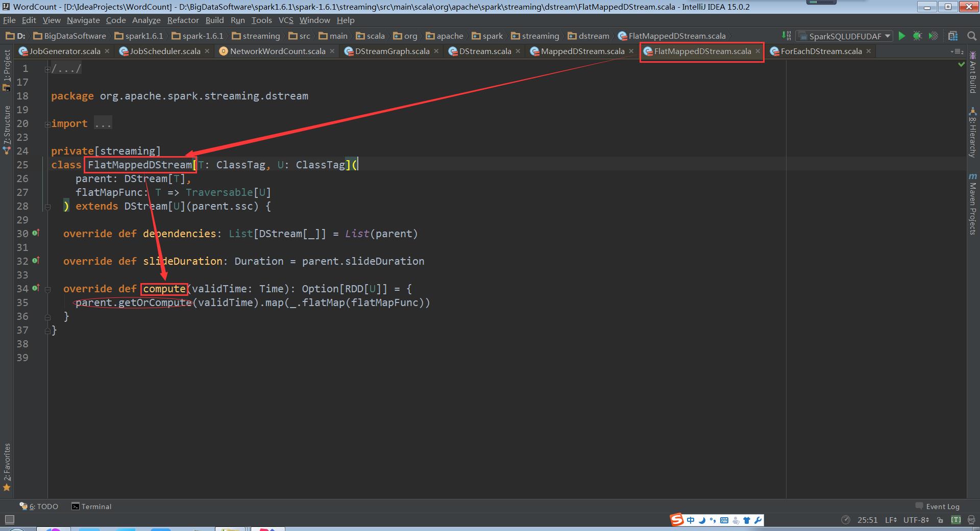This screenshot has height=531, width=980.
Task: Open the Hierarchy tool window
Action: click(x=973, y=133)
